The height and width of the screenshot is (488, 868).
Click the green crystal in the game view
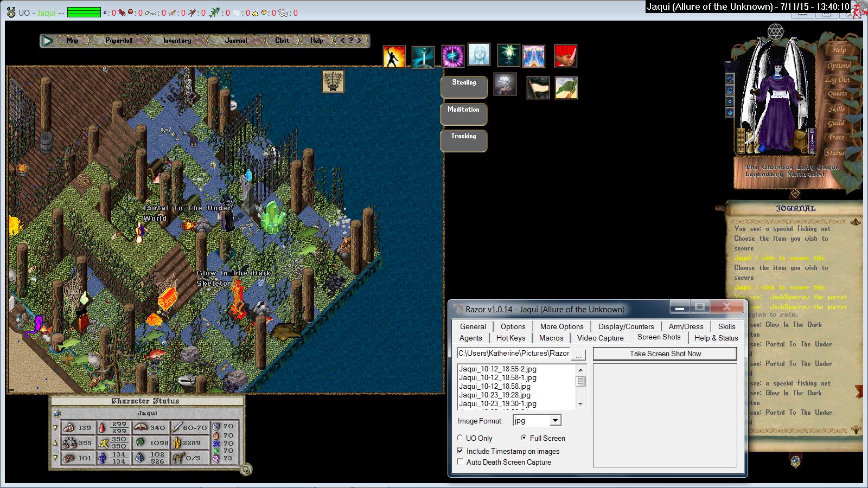273,217
